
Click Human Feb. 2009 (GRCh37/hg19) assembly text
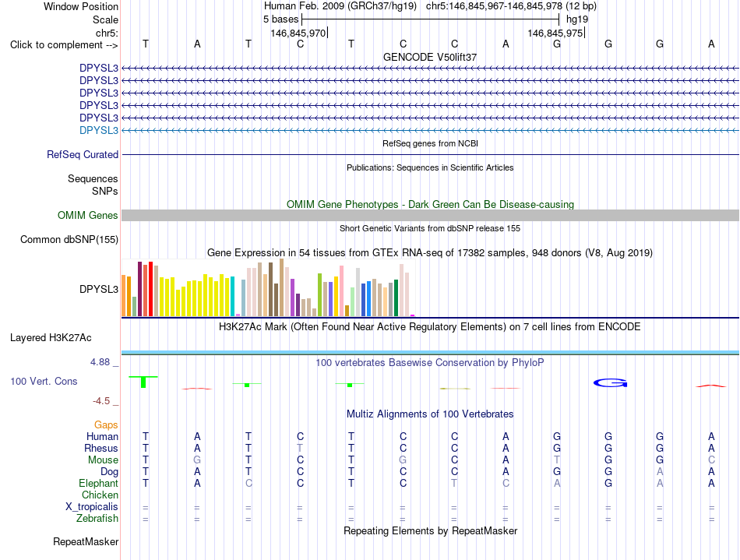(340, 6)
